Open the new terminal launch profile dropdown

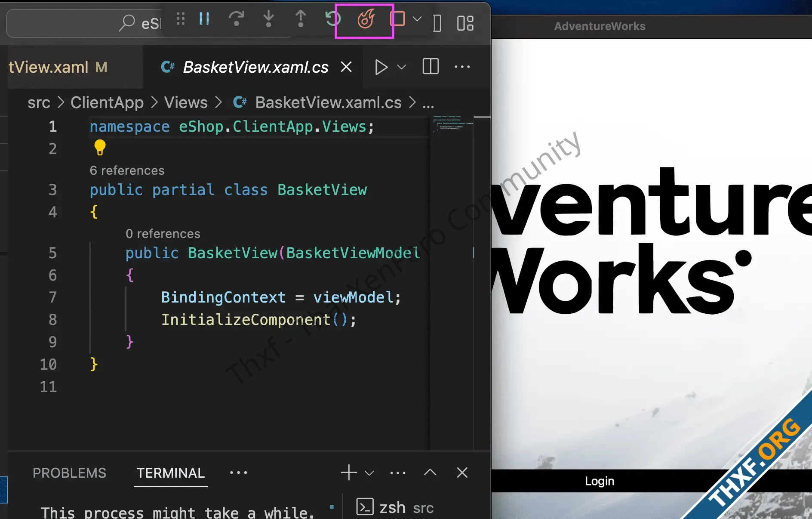coord(369,473)
